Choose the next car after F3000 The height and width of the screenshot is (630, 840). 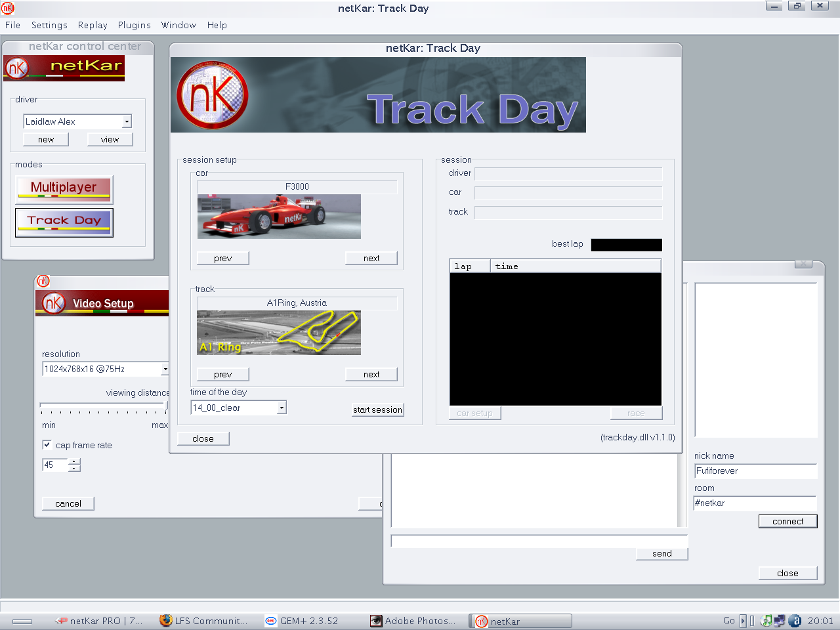(371, 258)
